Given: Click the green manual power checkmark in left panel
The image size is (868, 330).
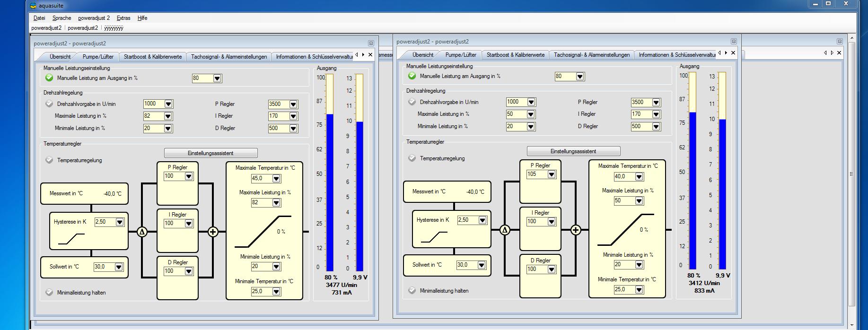Looking at the screenshot, I should (49, 78).
